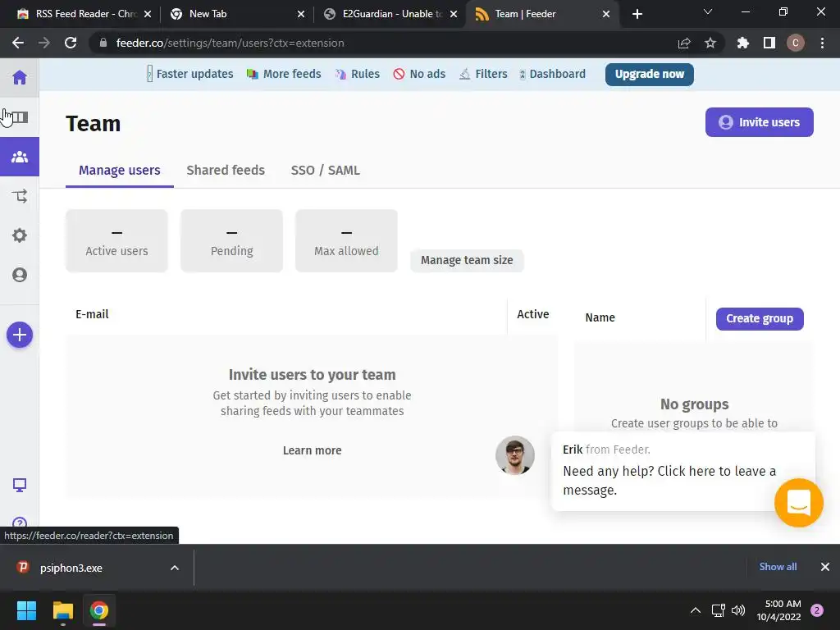Click the address bar URL

[230, 43]
